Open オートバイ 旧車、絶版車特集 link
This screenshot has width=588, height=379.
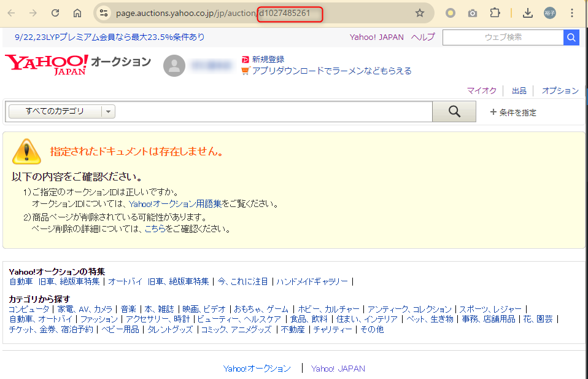click(x=158, y=281)
